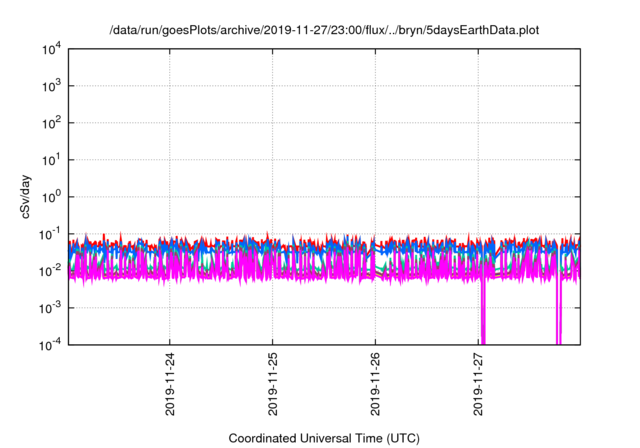Click the Coordinated Universal Time (UTC) axis label
This screenshot has width=640, height=448.
pyautogui.click(x=324, y=438)
